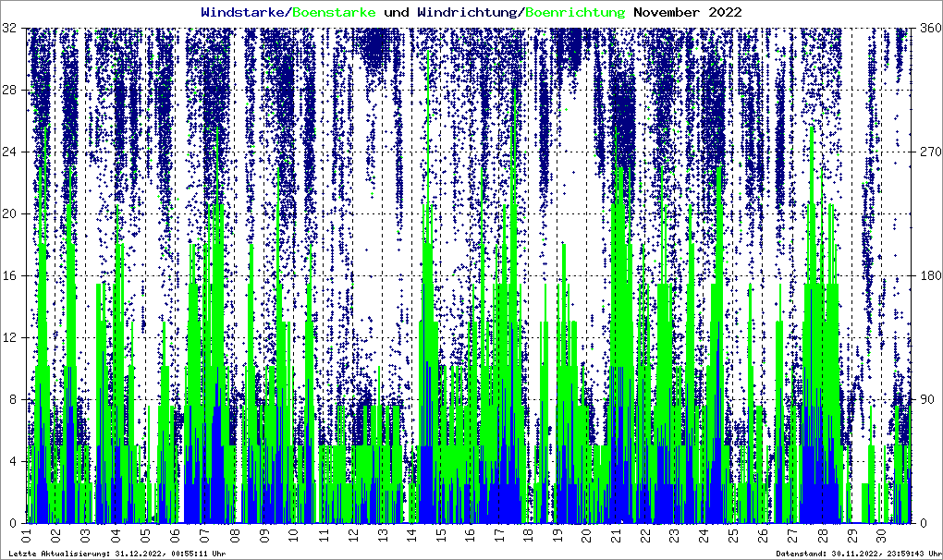Screen dimensions: 943x560
Task: Select day 01 on the x-axis
Action: [27, 534]
